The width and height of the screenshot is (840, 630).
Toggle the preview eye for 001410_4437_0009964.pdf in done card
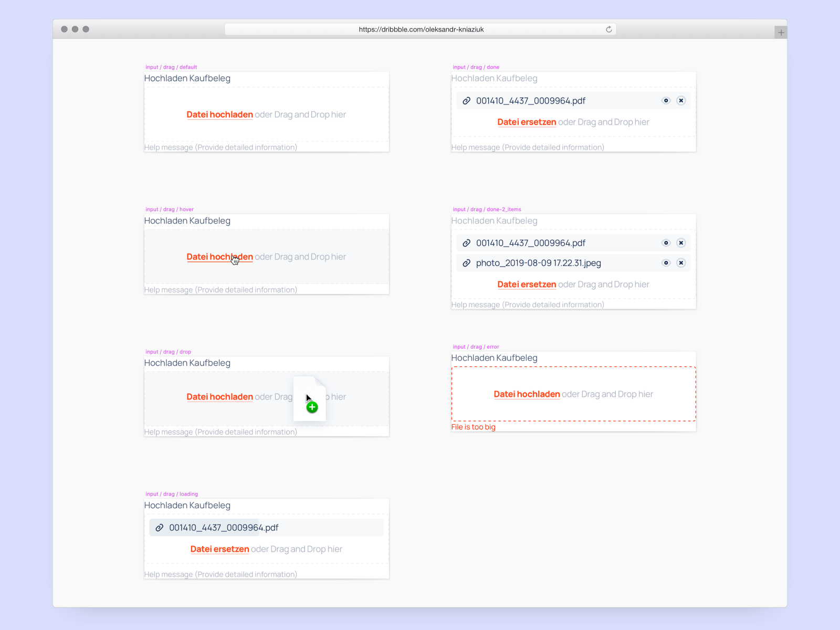click(x=666, y=100)
